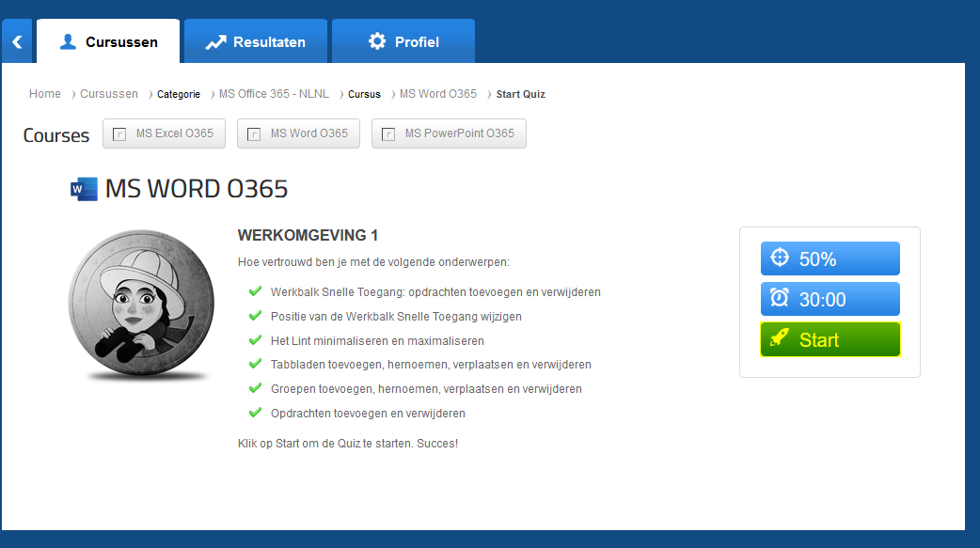Click the 30:00 time limit bar

coord(830,299)
